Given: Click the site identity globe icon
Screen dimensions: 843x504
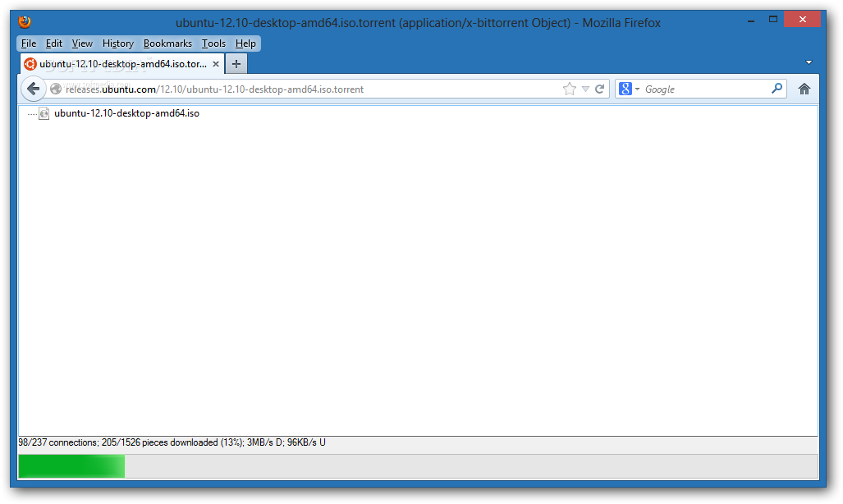Looking at the screenshot, I should [55, 89].
